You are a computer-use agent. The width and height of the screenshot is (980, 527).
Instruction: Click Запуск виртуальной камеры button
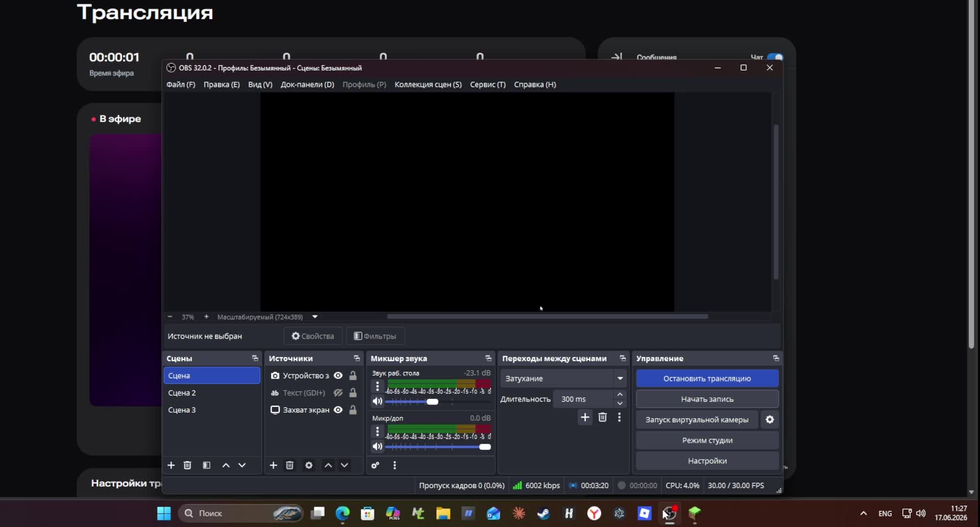point(697,420)
